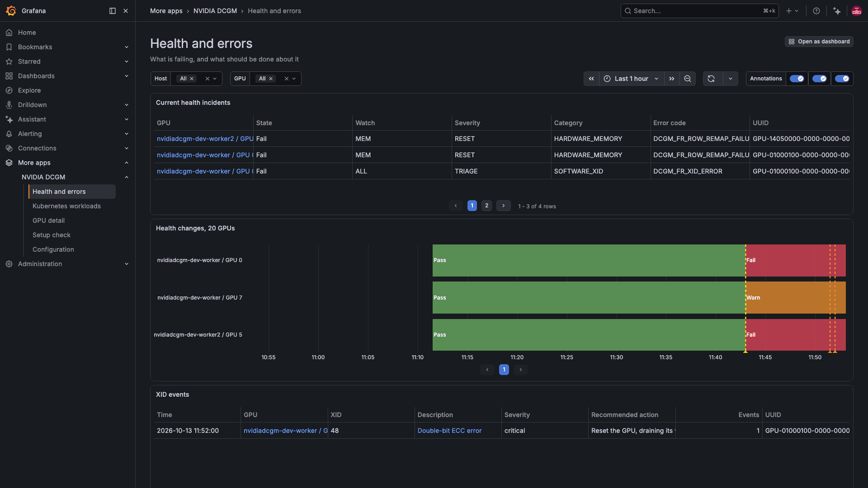The height and width of the screenshot is (488, 868).
Task: Open Setup check page
Action: click(52, 235)
